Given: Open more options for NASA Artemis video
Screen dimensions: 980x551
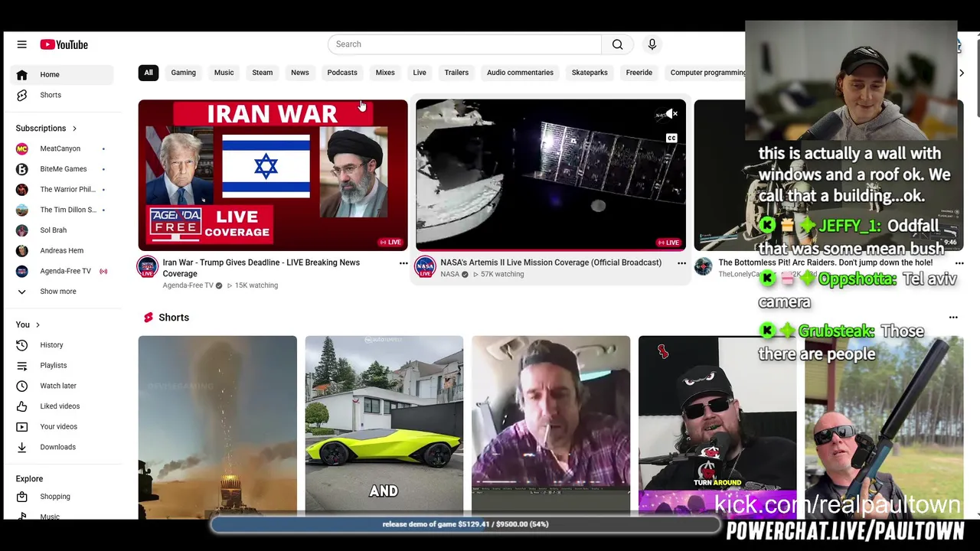Looking at the screenshot, I should click(x=681, y=263).
